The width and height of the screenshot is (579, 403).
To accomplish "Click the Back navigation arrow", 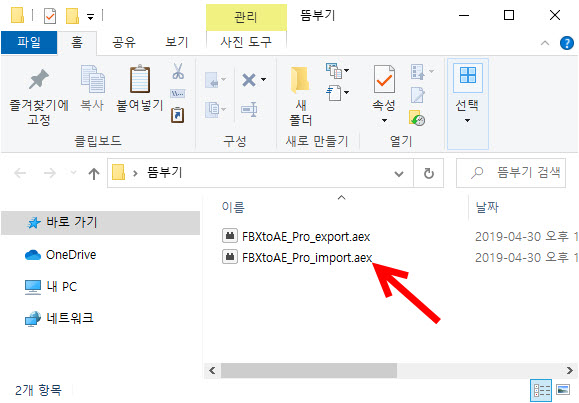I will [20, 173].
